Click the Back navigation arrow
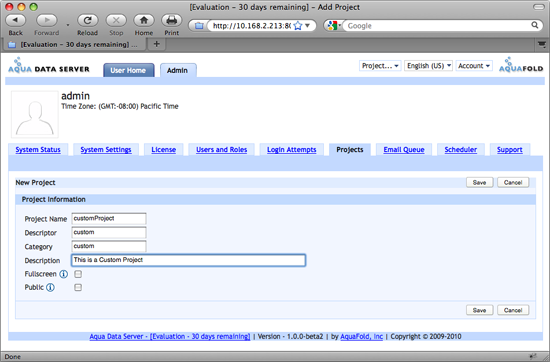 click(x=15, y=20)
